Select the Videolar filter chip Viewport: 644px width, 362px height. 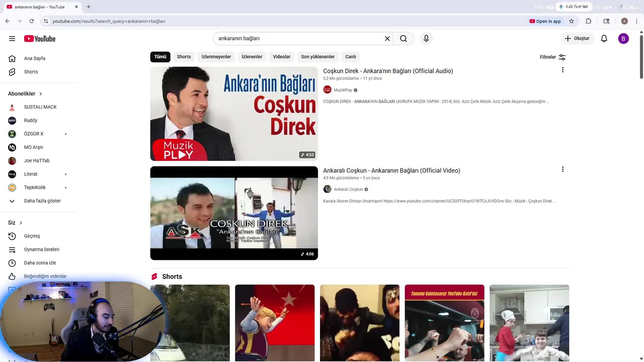(x=282, y=57)
